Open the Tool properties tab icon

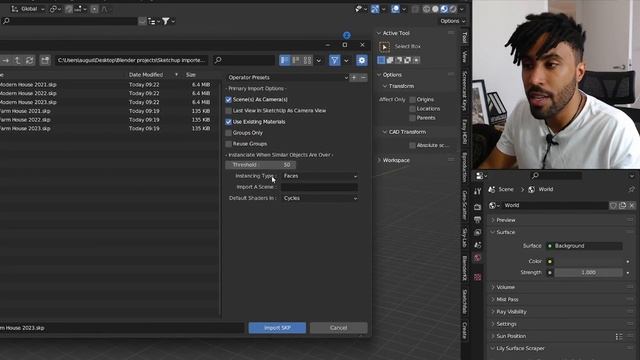pyautogui.click(x=478, y=191)
